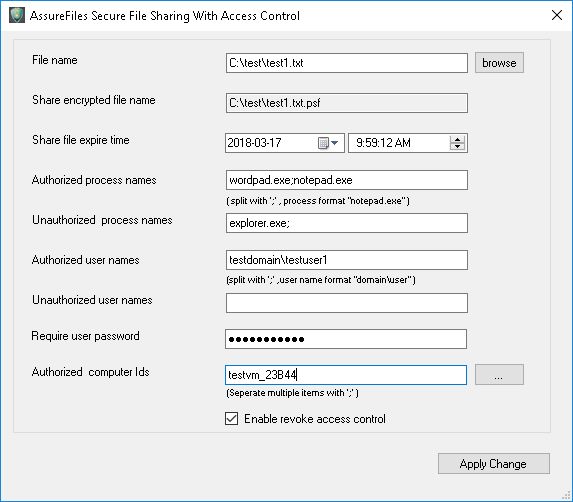Click the 9:59:12 AM time field
Viewport: 573px width, 502px height.
[398, 143]
